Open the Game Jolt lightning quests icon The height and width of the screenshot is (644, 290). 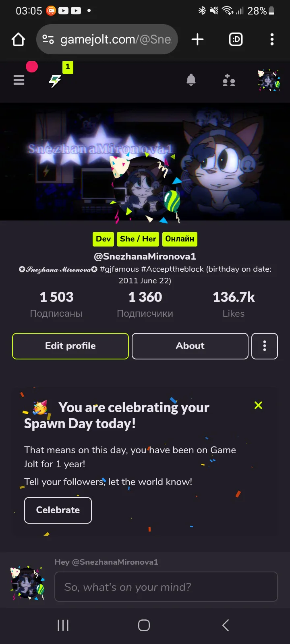click(55, 81)
